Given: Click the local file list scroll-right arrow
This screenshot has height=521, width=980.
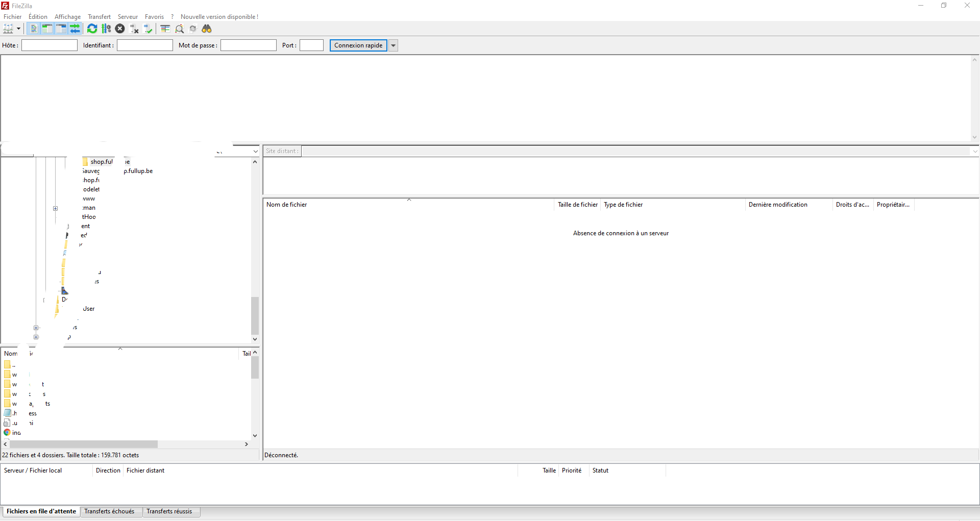Looking at the screenshot, I should (247, 444).
